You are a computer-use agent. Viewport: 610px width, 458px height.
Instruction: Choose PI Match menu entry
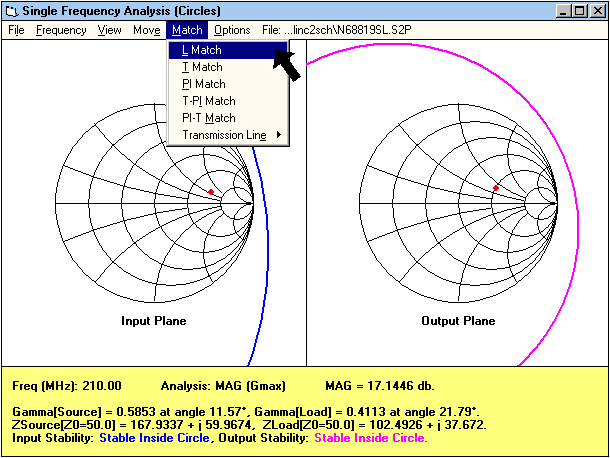(204, 84)
